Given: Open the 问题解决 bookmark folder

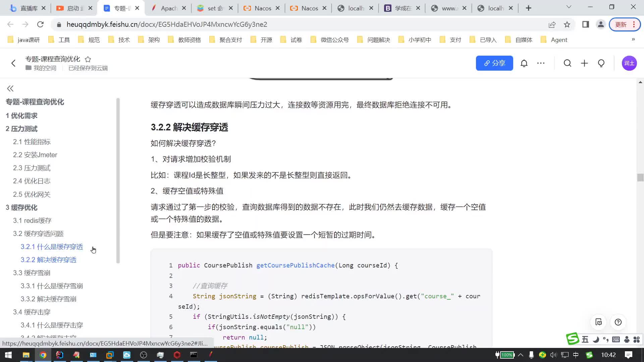Looking at the screenshot, I should (x=374, y=40).
